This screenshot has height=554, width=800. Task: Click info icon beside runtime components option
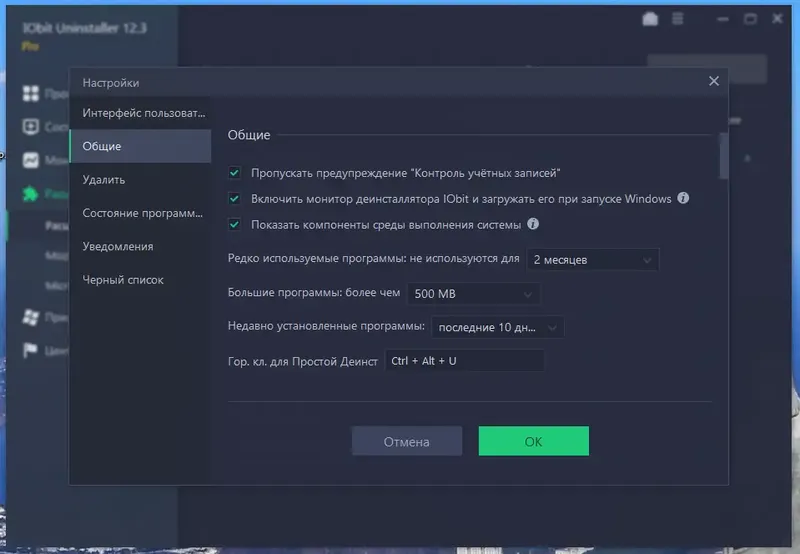(x=533, y=223)
